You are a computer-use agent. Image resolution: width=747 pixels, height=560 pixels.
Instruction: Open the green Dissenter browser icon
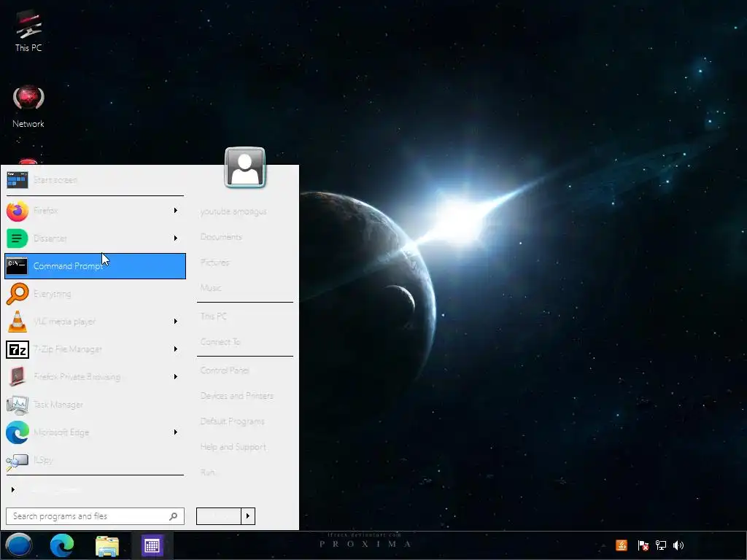[18, 238]
